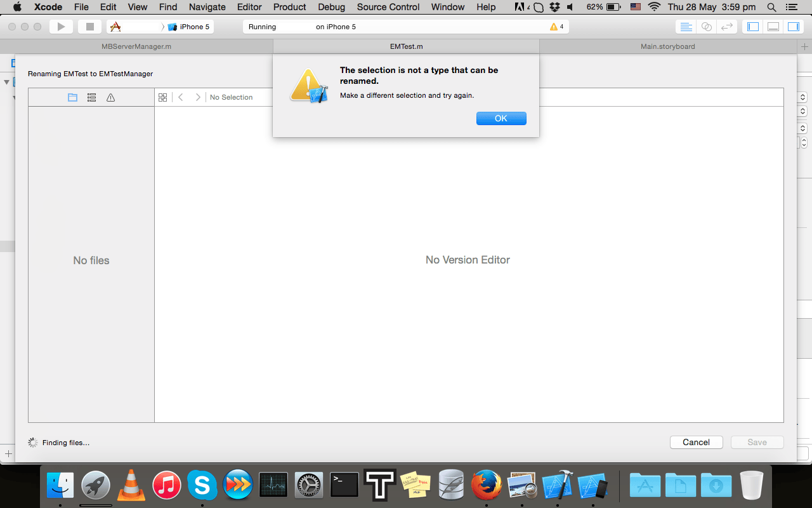The image size is (812, 508).
Task: Open the File menu
Action: click(81, 7)
